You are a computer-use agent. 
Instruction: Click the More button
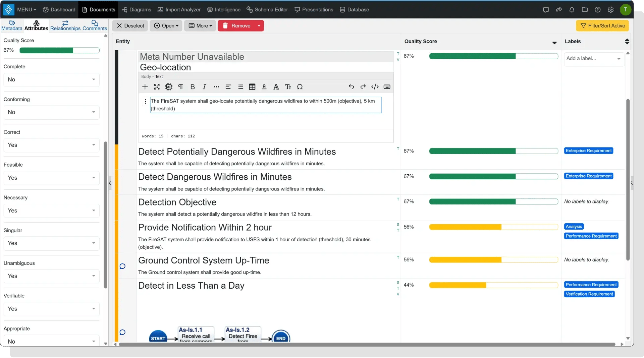200,26
